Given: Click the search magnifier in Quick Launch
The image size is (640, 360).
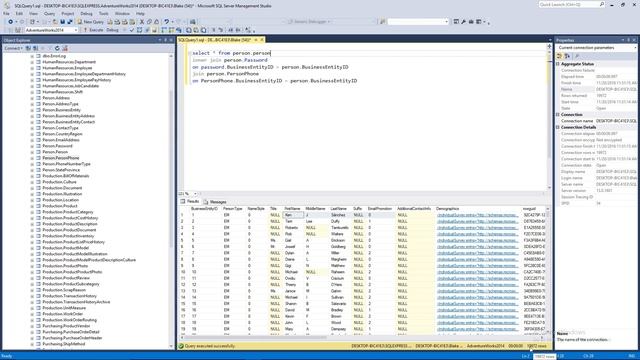Looking at the screenshot, I should 602,4.
